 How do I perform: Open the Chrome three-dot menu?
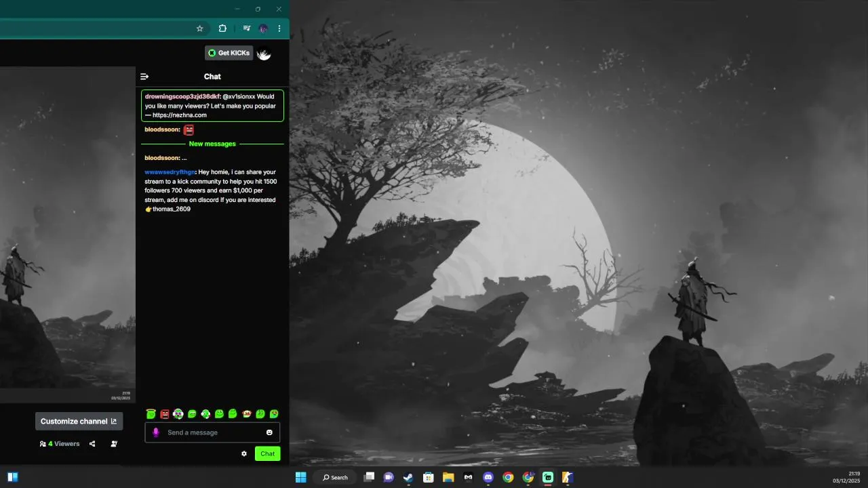pos(279,28)
